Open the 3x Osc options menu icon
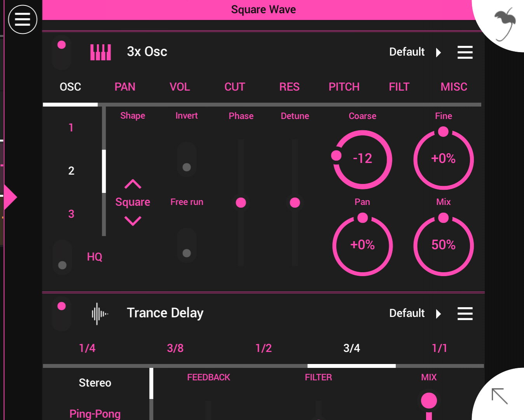This screenshot has height=420, width=524. pyautogui.click(x=465, y=52)
